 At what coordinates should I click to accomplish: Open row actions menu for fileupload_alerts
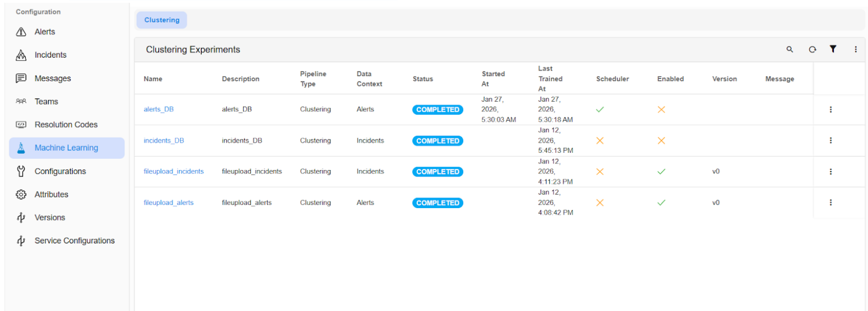click(830, 202)
